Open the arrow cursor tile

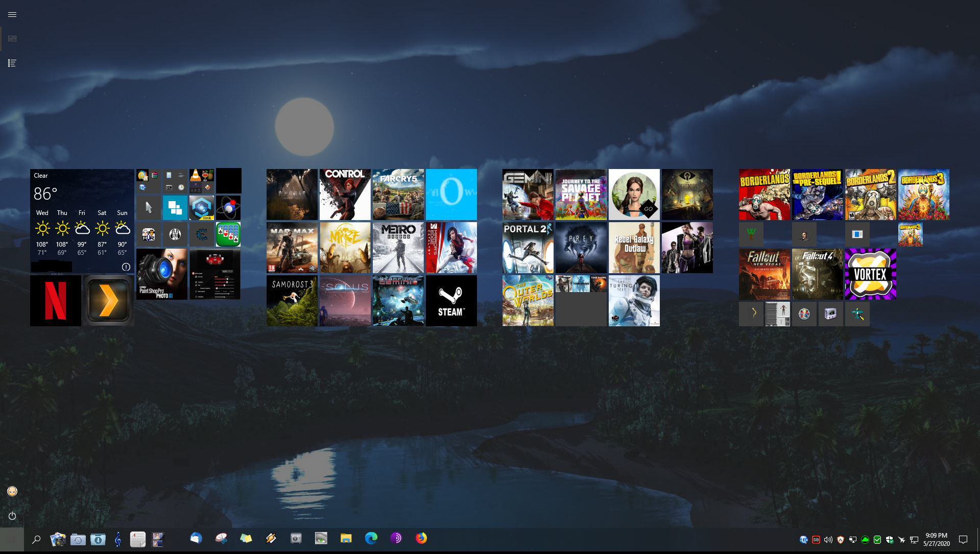click(149, 208)
